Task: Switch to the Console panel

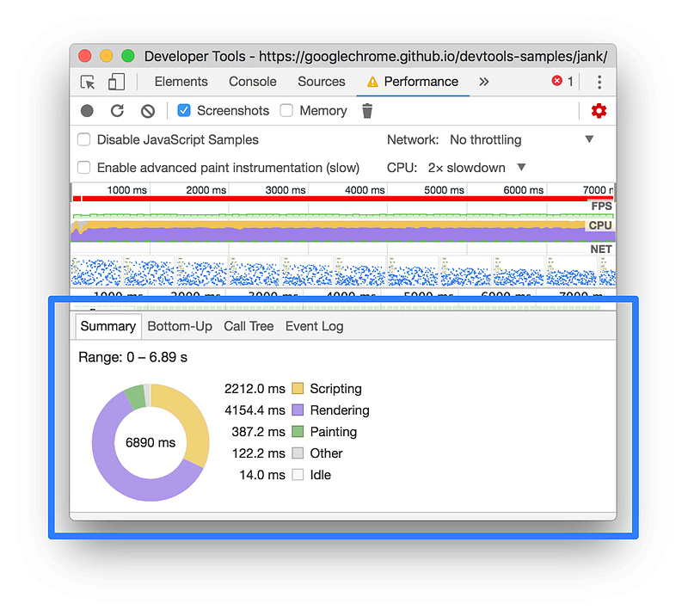Action: (x=253, y=82)
